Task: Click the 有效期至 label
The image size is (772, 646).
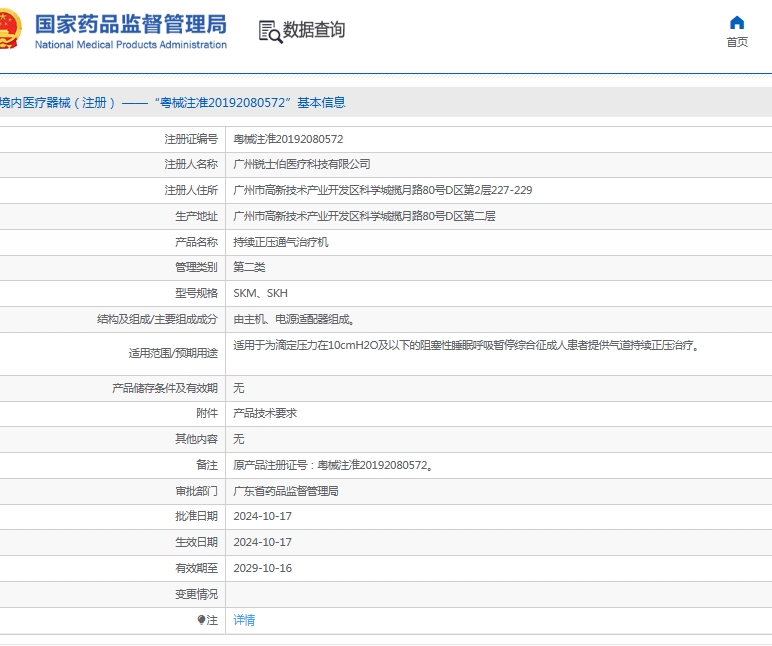Action: point(196,569)
